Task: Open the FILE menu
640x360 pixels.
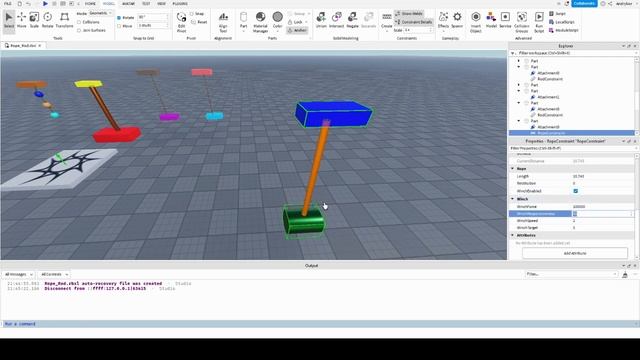Action: pos(8,4)
